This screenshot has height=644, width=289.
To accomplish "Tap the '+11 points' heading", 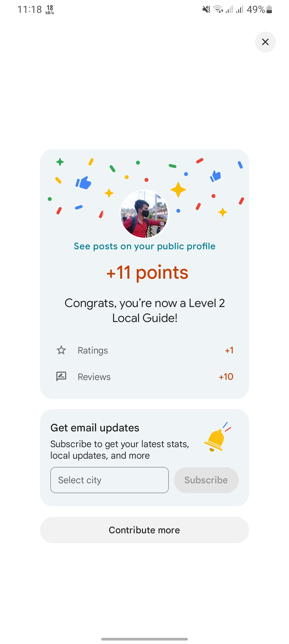I will pos(147,273).
